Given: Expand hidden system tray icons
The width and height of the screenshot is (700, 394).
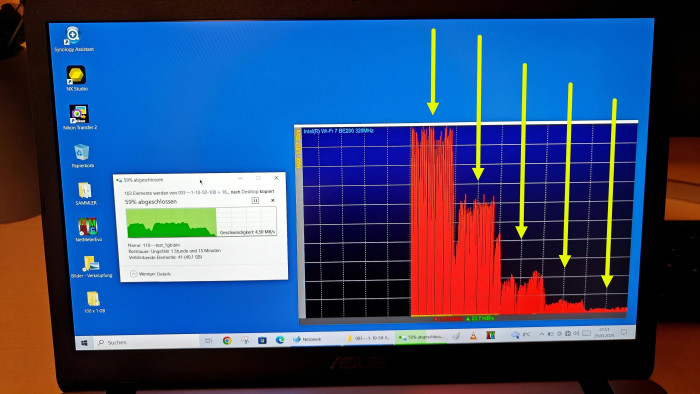Looking at the screenshot, I should pos(542,334).
